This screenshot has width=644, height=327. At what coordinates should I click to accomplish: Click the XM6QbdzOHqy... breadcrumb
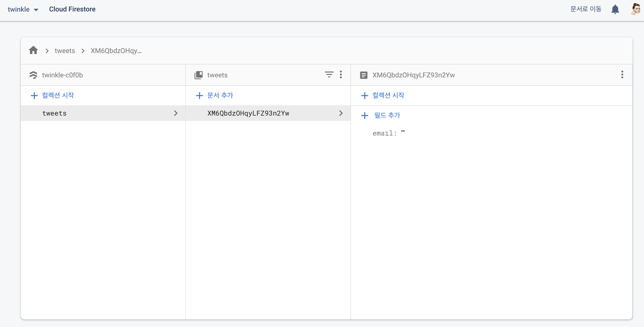pos(116,51)
